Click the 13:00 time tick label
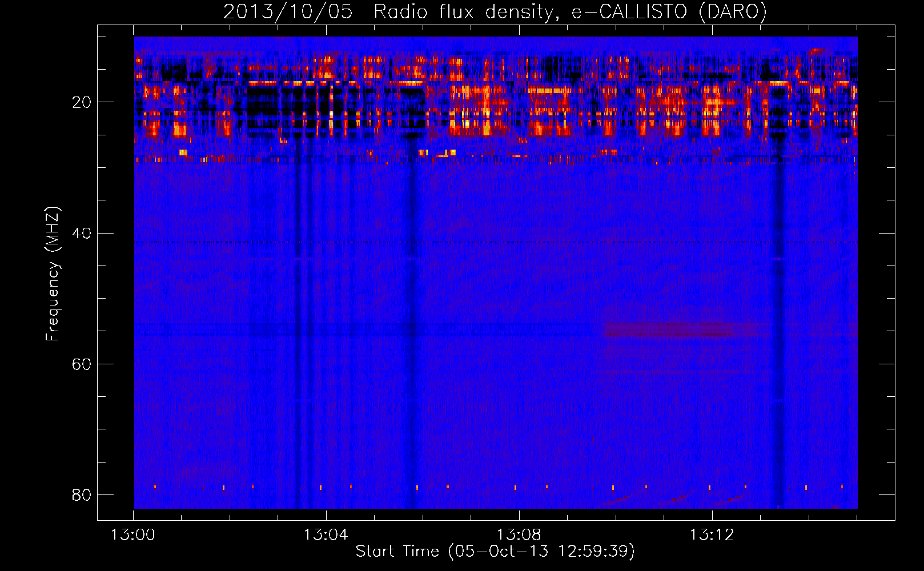924x571 pixels. (133, 535)
